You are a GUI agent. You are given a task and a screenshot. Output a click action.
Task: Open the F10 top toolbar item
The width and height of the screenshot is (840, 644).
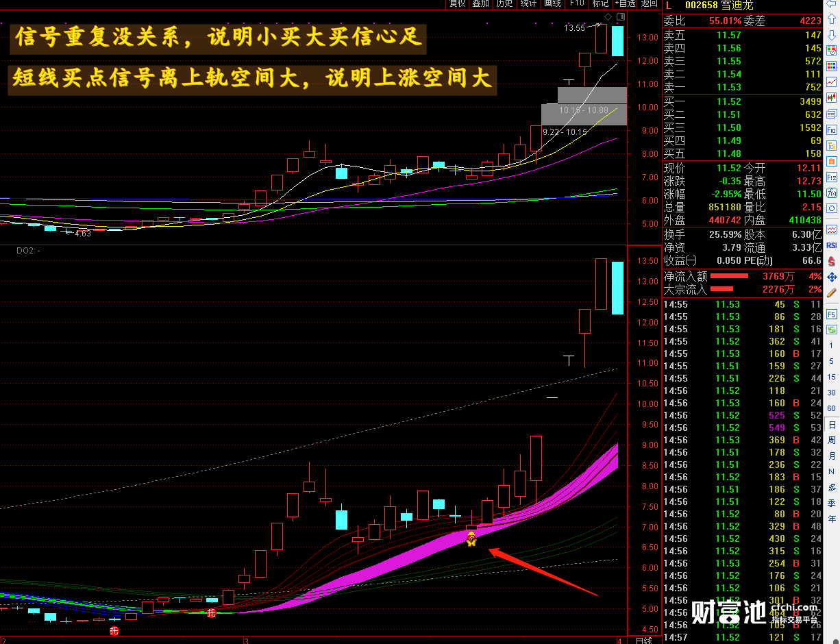pos(577,4)
